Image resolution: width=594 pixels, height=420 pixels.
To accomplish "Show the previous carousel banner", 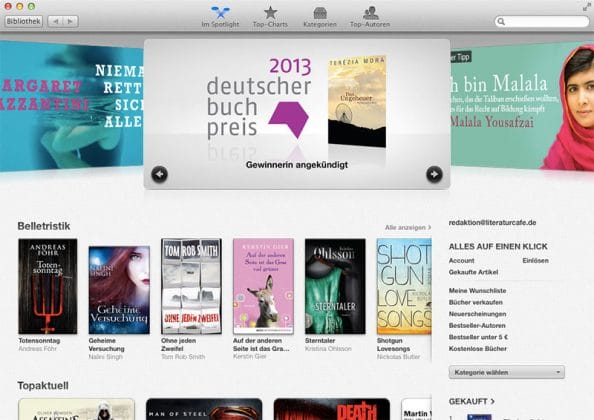I will click(159, 174).
